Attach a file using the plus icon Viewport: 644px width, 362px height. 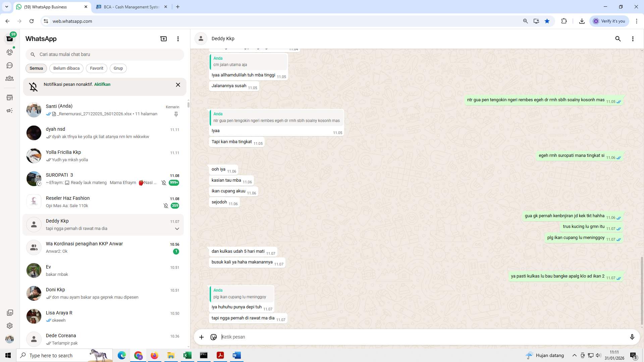(x=201, y=337)
